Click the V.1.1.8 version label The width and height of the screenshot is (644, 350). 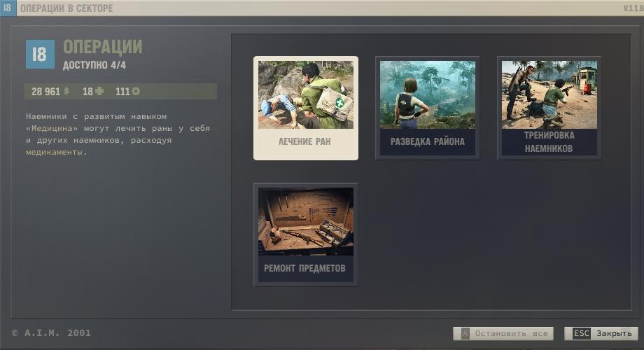[632, 8]
